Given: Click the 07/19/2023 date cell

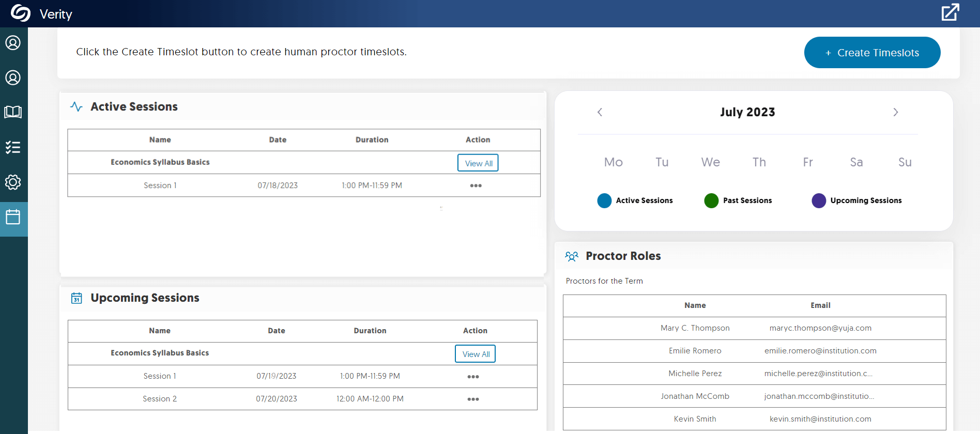Looking at the screenshot, I should tap(277, 376).
